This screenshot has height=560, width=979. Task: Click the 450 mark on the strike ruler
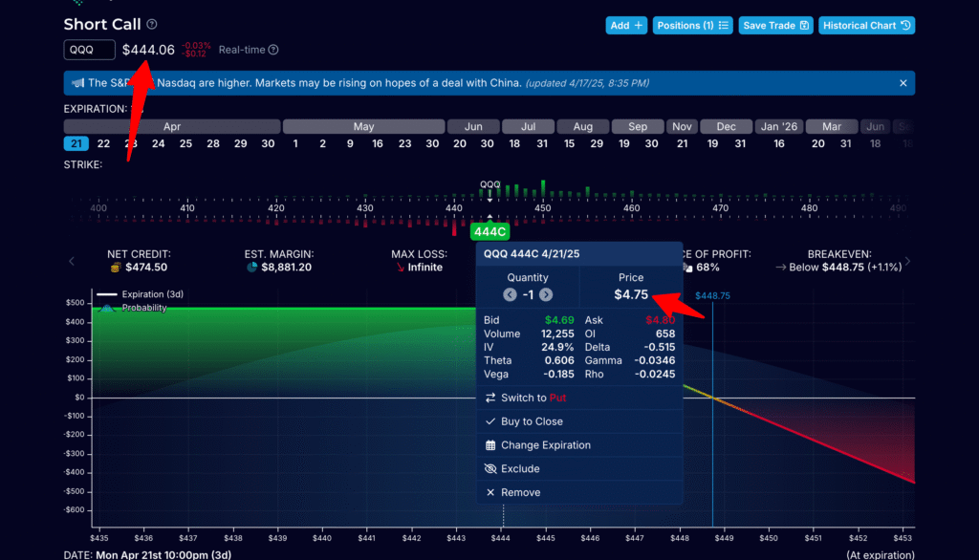(x=543, y=208)
